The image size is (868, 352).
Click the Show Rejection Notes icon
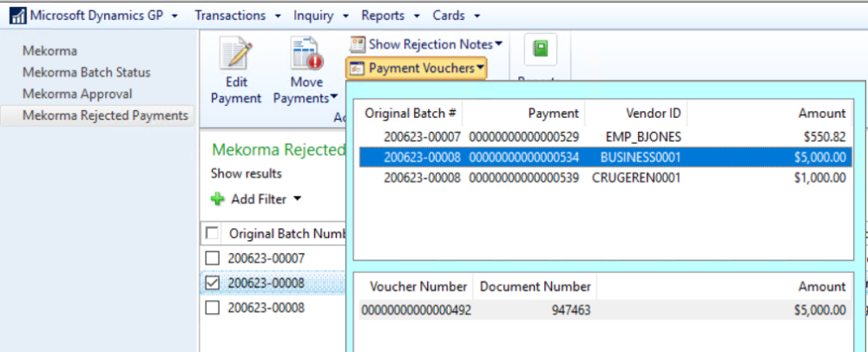point(358,43)
